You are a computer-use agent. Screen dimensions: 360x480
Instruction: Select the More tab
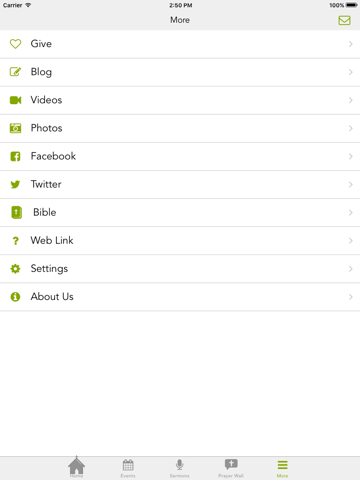click(x=282, y=468)
